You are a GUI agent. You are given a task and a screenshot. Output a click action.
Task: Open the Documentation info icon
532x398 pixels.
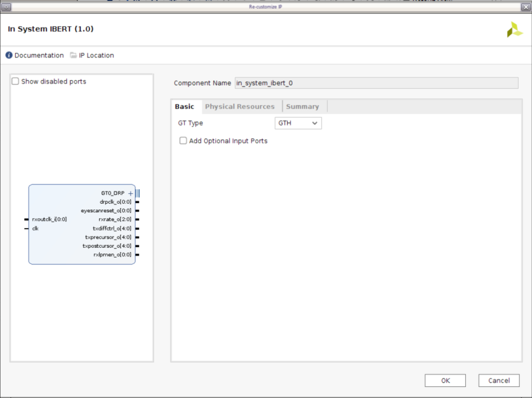pos(9,55)
